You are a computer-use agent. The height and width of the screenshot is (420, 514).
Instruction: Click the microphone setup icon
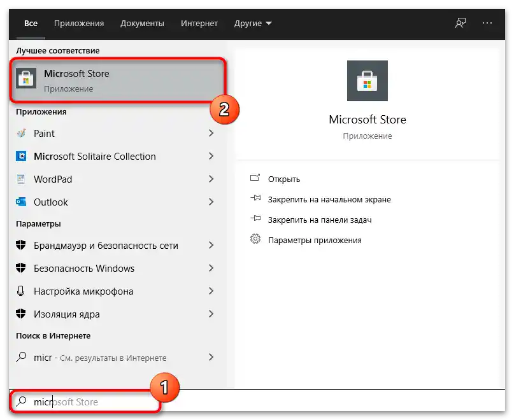(20, 291)
